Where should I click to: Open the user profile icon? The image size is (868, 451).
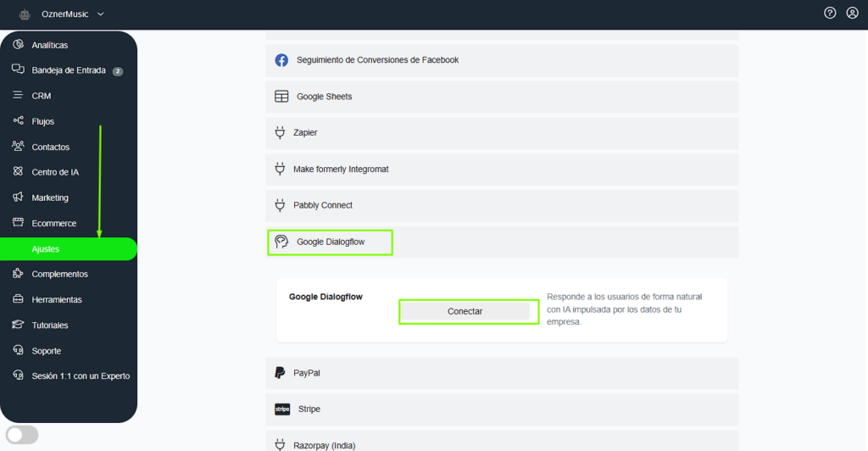point(852,13)
